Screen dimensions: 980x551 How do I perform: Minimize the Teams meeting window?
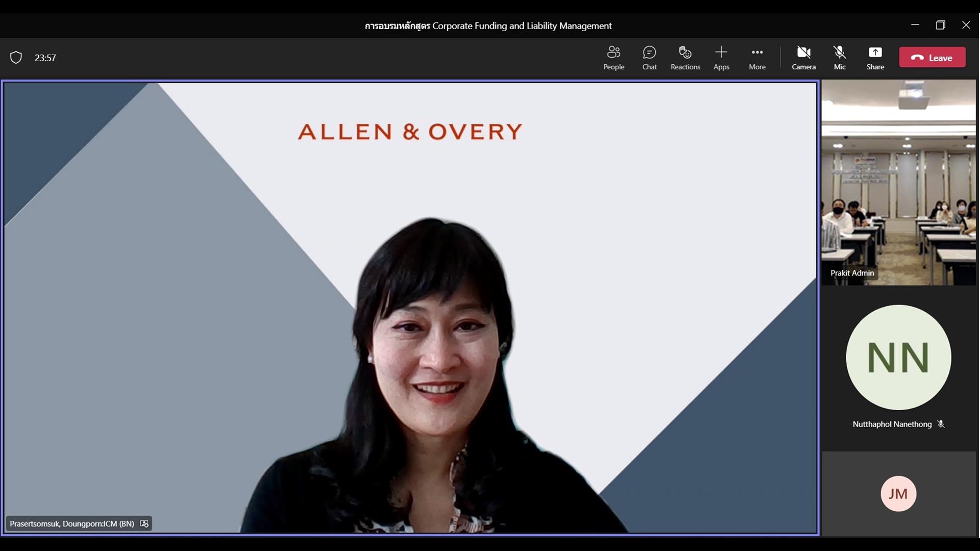click(915, 25)
